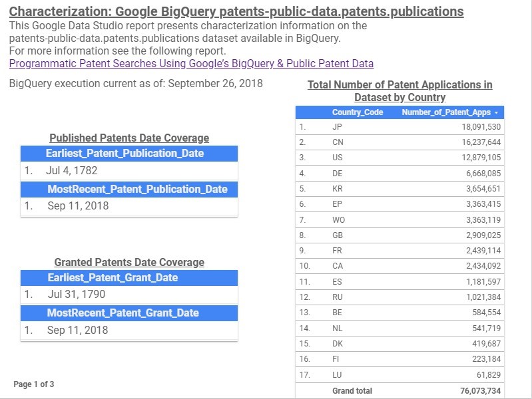Viewport: 532px width, 399px height.
Task: Click the LU country code cell
Action: click(338, 374)
